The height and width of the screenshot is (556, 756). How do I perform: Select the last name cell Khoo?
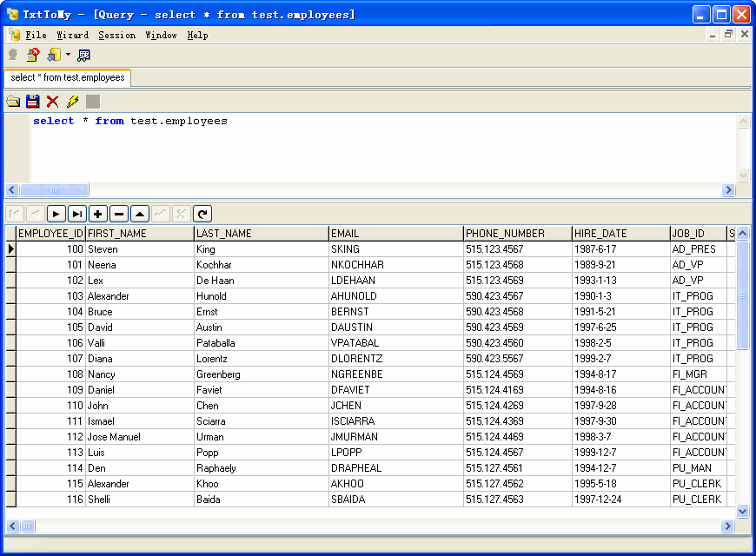pyautogui.click(x=262, y=484)
